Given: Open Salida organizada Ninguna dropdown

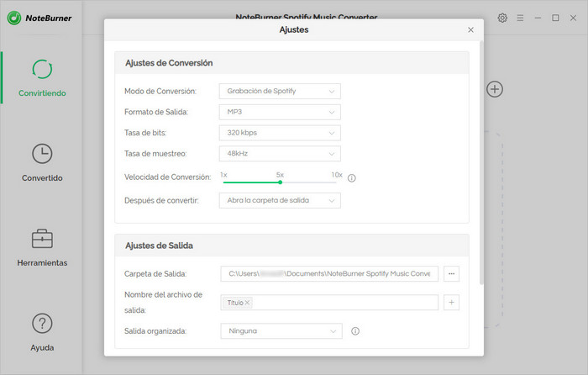Looking at the screenshot, I should point(281,331).
